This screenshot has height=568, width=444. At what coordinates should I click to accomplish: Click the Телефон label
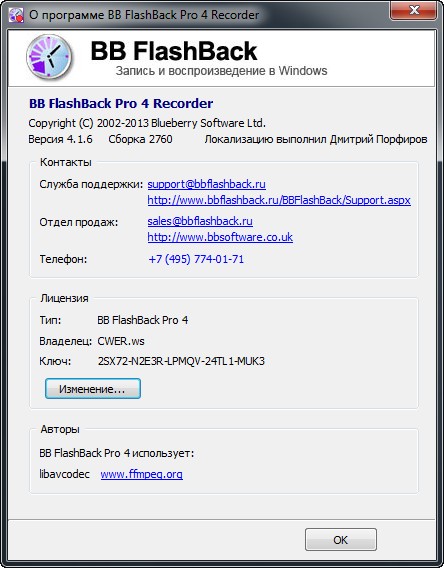(x=63, y=259)
